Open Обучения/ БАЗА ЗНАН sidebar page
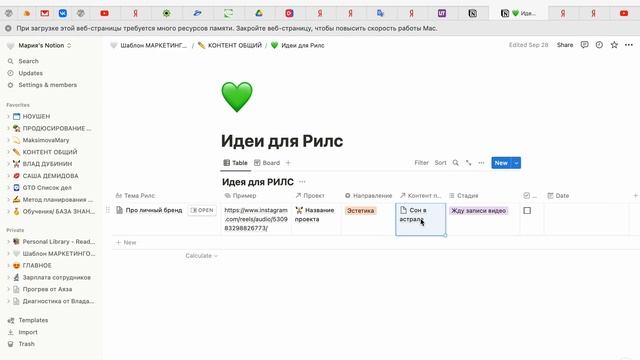The image size is (640, 360). pyautogui.click(x=53, y=211)
